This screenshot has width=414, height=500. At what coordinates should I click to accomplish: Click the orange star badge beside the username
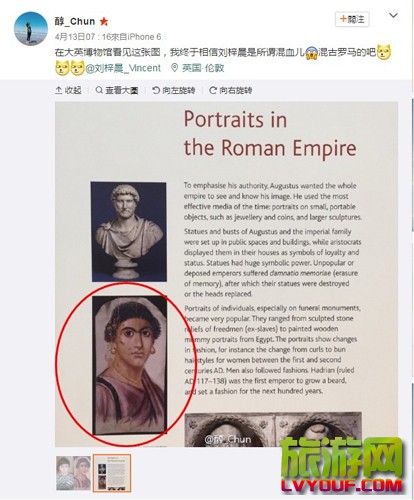[x=104, y=22]
